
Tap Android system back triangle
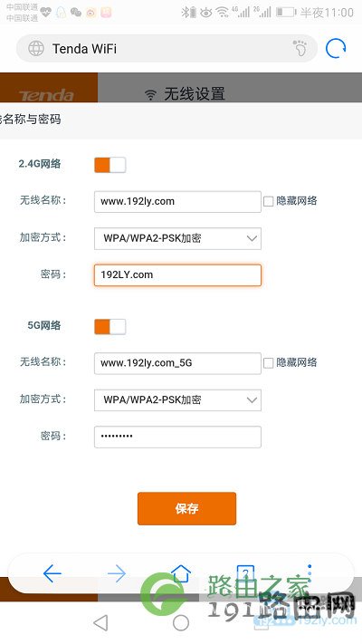click(x=100, y=622)
